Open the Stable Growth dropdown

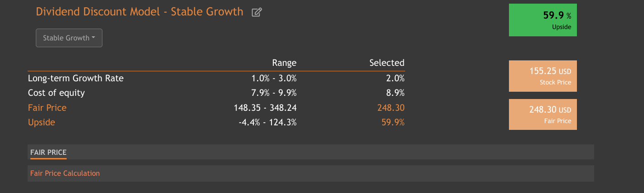coord(69,38)
